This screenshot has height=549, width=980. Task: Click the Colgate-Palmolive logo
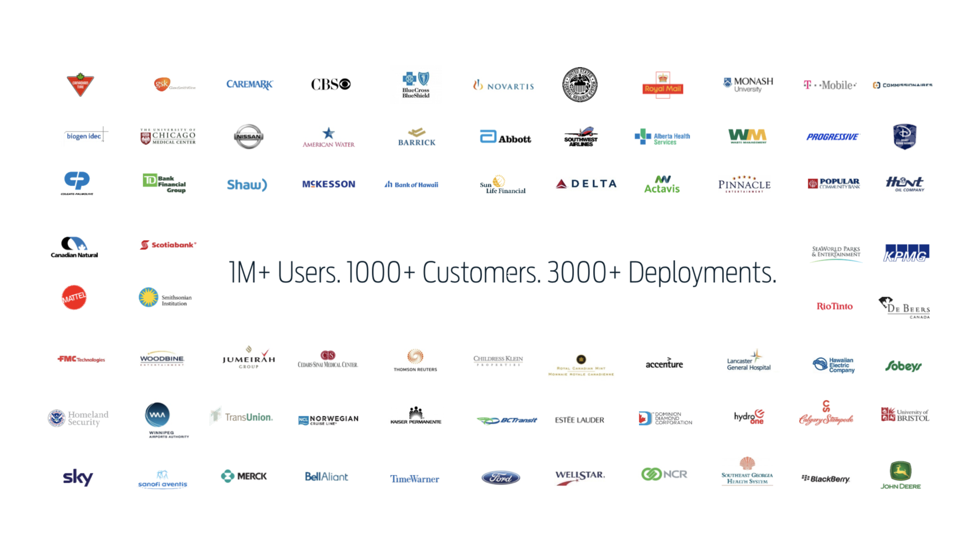(77, 183)
